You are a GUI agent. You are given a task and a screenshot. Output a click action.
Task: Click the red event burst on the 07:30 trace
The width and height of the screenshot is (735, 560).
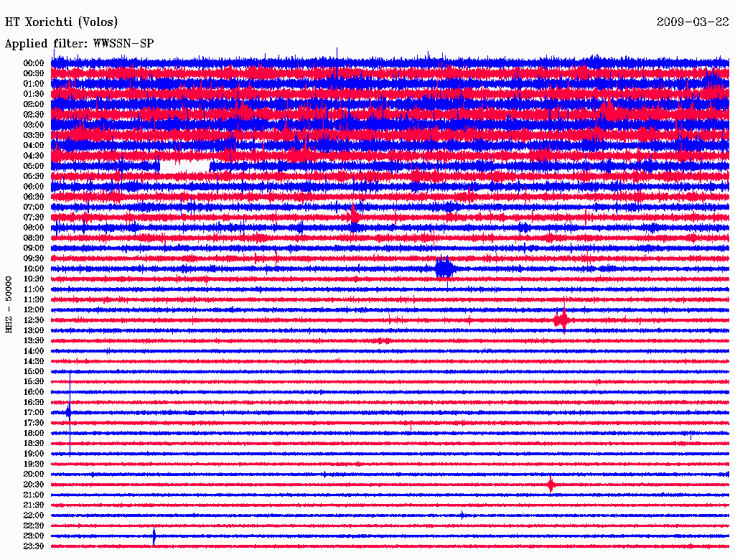pyautogui.click(x=354, y=216)
